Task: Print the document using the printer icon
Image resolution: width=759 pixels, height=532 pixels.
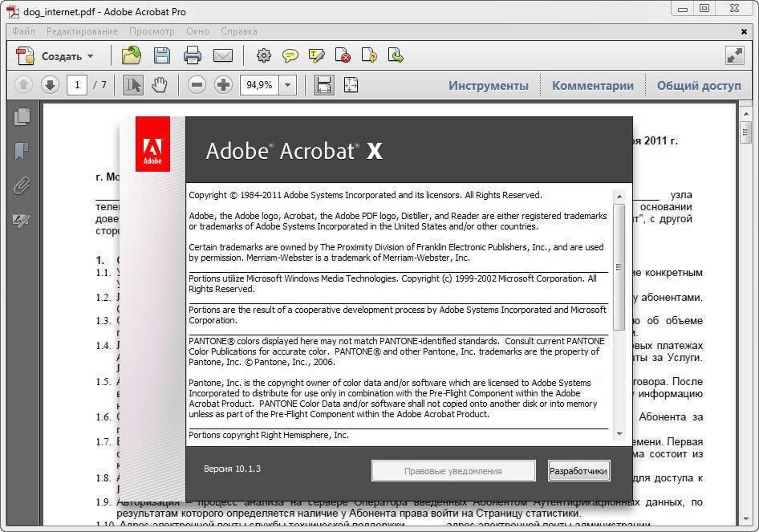Action: pos(193,55)
